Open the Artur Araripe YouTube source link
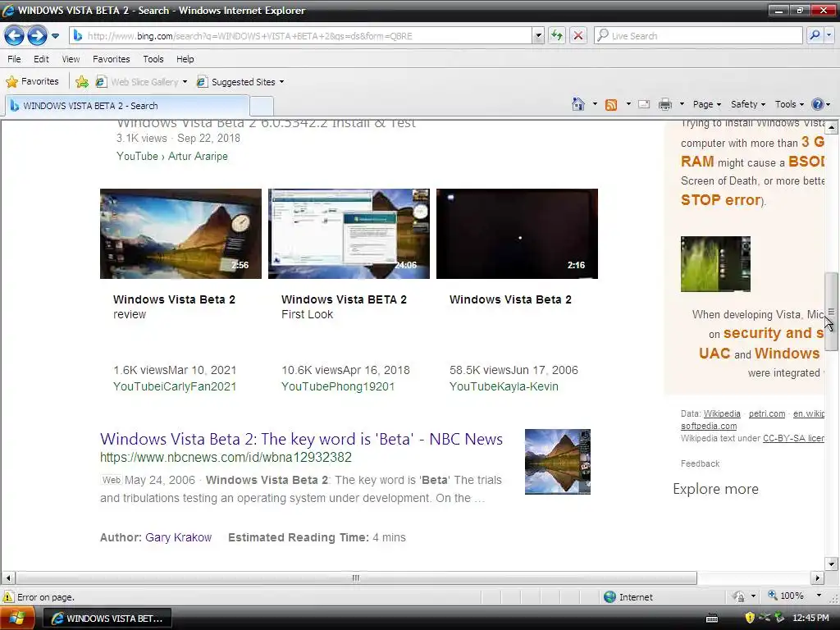The image size is (840, 630). coord(172,156)
